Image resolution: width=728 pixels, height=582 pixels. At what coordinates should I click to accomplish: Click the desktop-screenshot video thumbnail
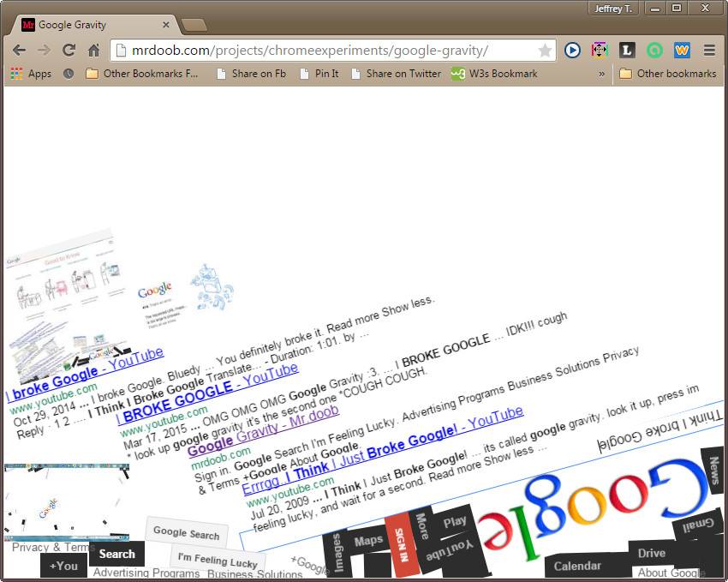tap(67, 501)
